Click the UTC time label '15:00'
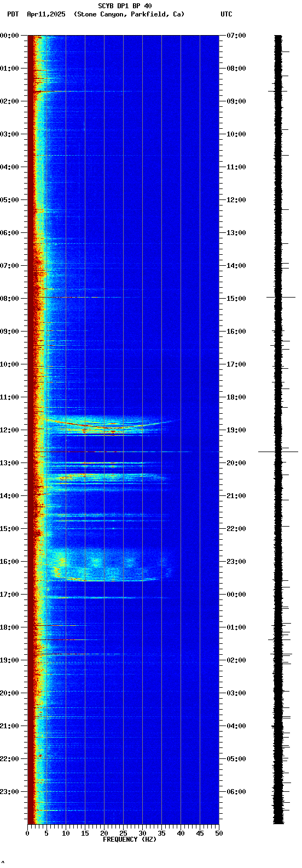This screenshot has width=302, height=868. click(x=236, y=299)
